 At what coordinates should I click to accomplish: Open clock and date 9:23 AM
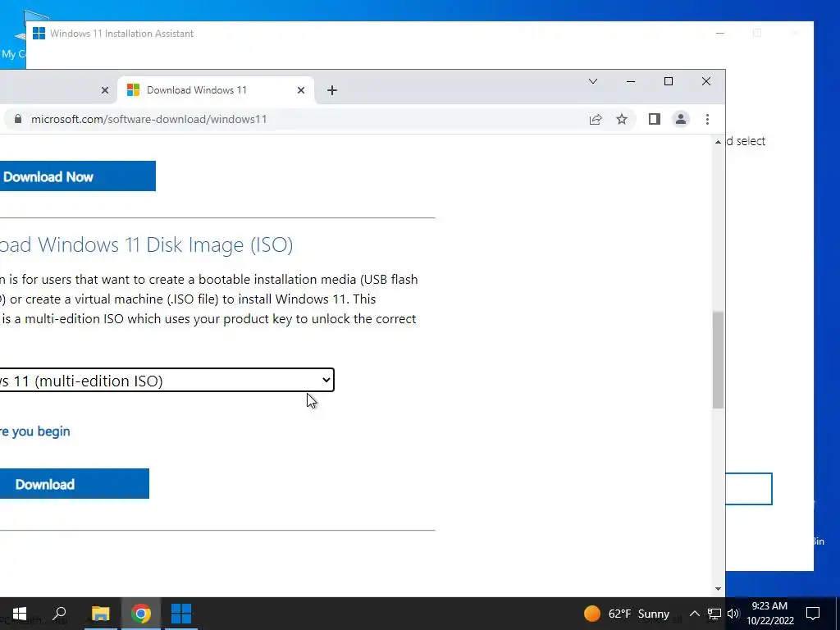(769, 614)
